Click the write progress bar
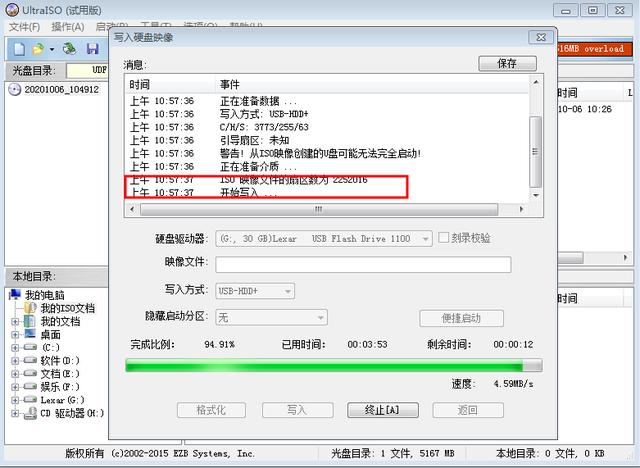The width and height of the screenshot is (640, 468). tap(334, 365)
